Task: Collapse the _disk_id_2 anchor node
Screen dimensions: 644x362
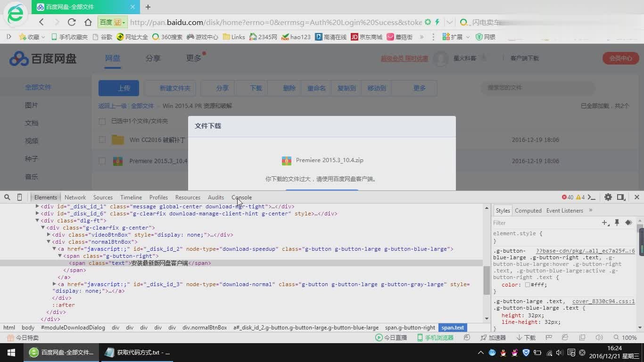Action: 54,249
